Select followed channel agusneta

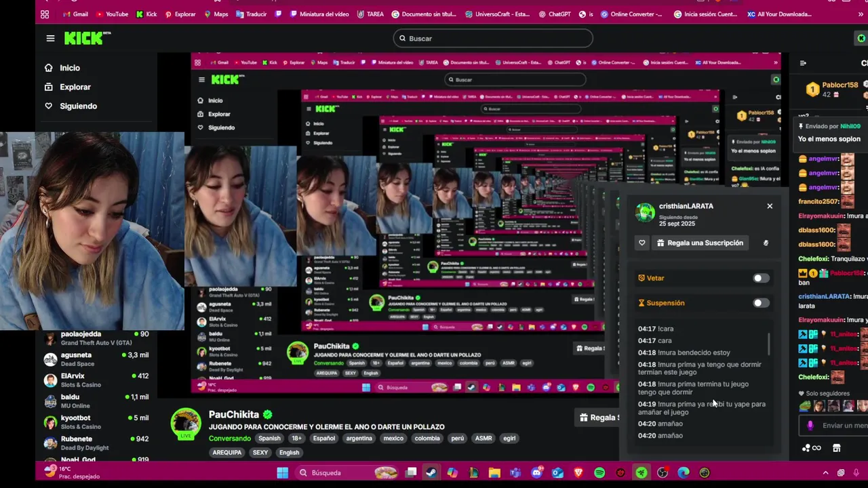point(98,359)
